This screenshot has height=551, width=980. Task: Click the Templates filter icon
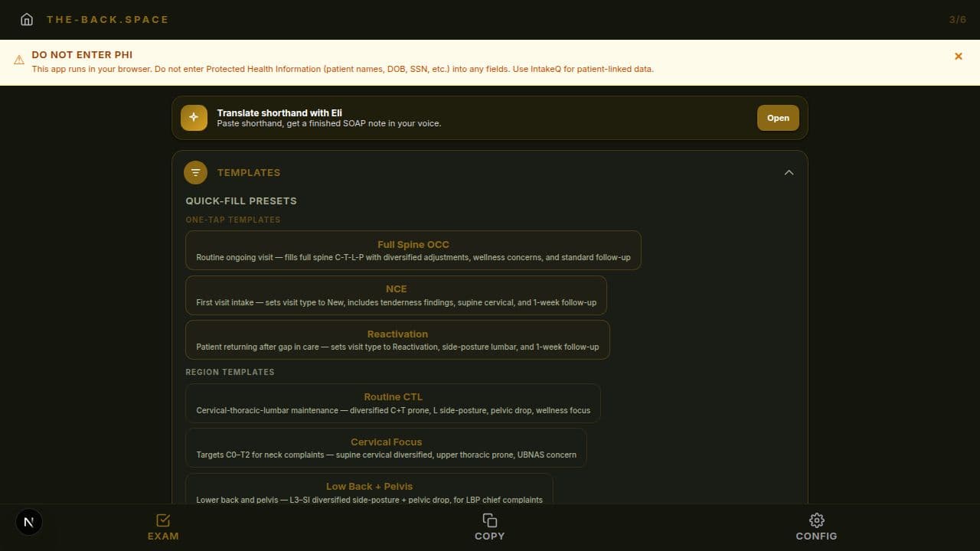click(195, 172)
